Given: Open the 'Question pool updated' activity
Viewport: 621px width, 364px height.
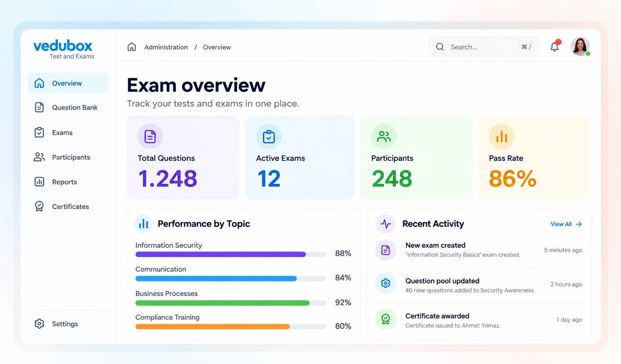Looking at the screenshot, I should 478,285.
